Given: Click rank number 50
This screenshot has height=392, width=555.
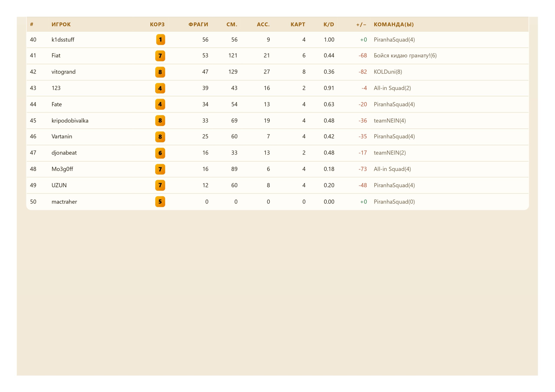Looking at the screenshot, I should (33, 202).
